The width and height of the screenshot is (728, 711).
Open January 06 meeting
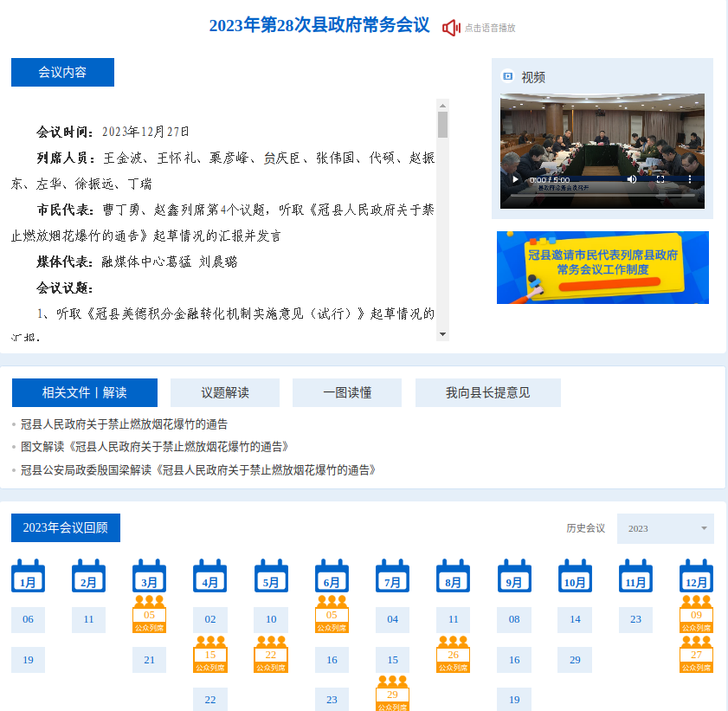pos(28,619)
